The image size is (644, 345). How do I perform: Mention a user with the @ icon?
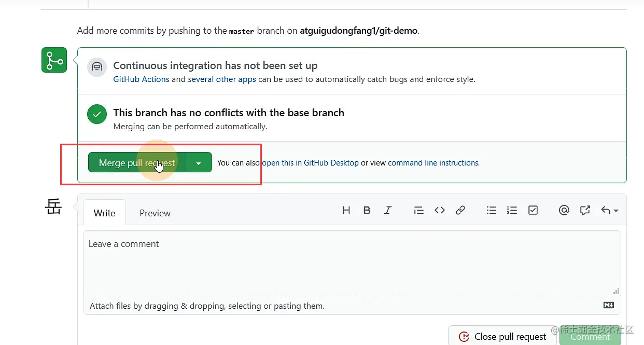coord(564,210)
